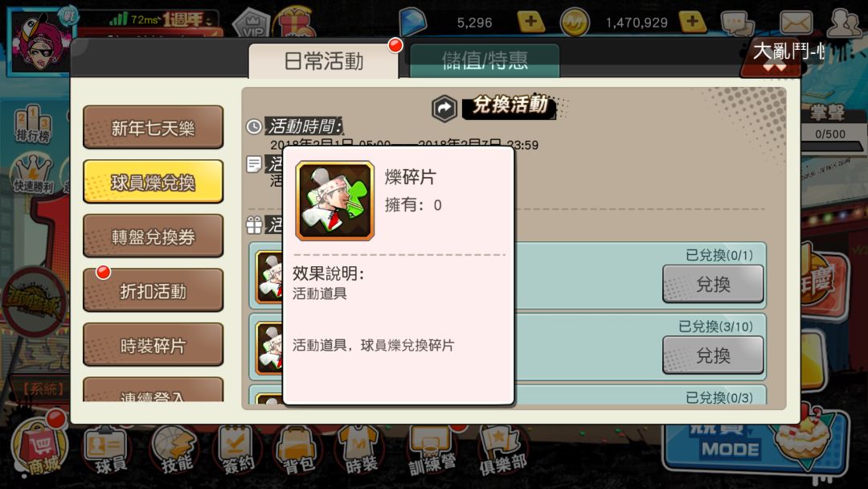The image size is (868, 489).
Task: Add gold coins with the plus button
Action: tap(692, 23)
